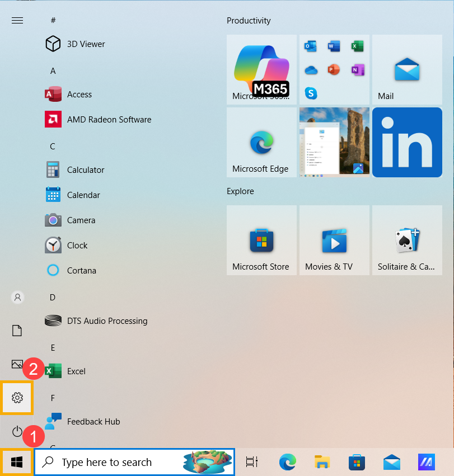
Task: Click the PowerPoint icon in Office folder tile
Action: pyautogui.click(x=334, y=70)
